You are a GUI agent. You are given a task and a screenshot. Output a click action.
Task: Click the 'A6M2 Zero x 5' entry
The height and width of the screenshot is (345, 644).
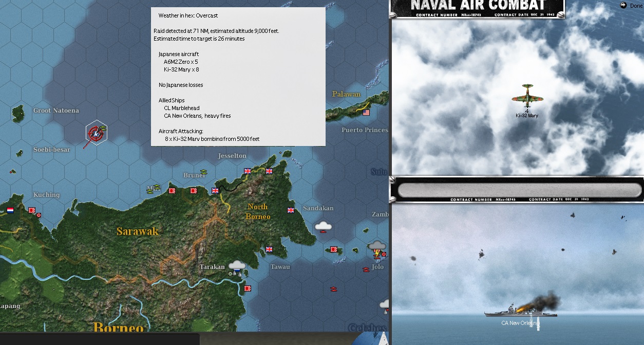click(181, 62)
